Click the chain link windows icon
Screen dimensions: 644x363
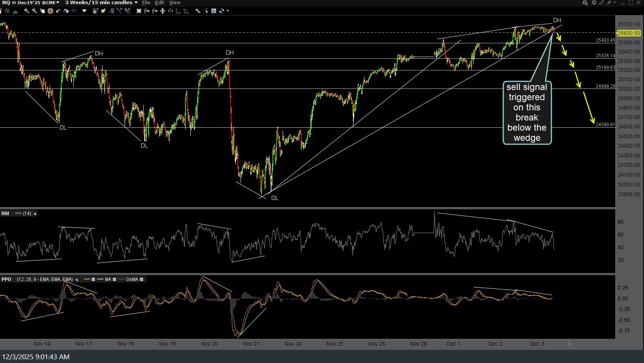(601, 3)
